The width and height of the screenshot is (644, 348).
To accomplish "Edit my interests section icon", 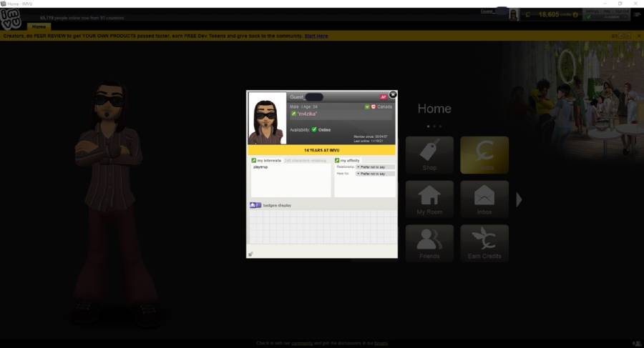I will point(253,161).
